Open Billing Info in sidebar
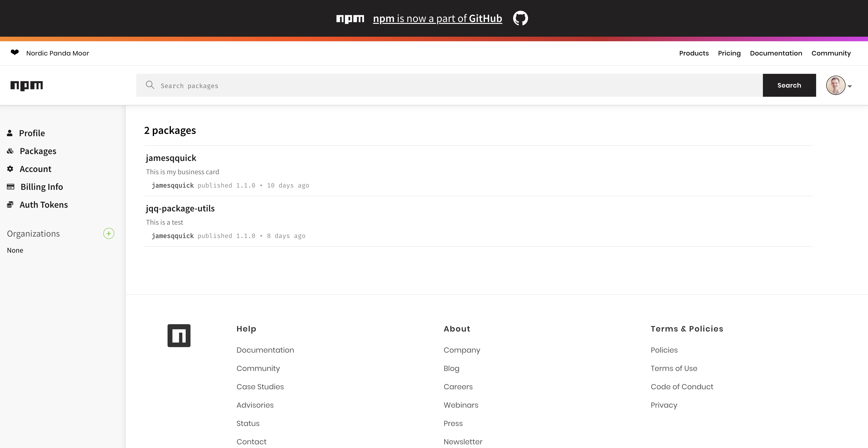The height and width of the screenshot is (448, 868). coord(42,186)
